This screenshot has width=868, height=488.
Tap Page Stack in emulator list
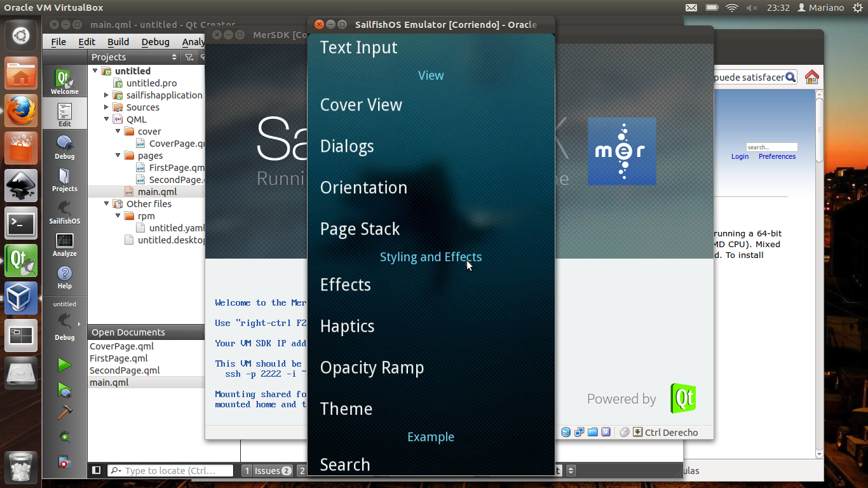(360, 229)
